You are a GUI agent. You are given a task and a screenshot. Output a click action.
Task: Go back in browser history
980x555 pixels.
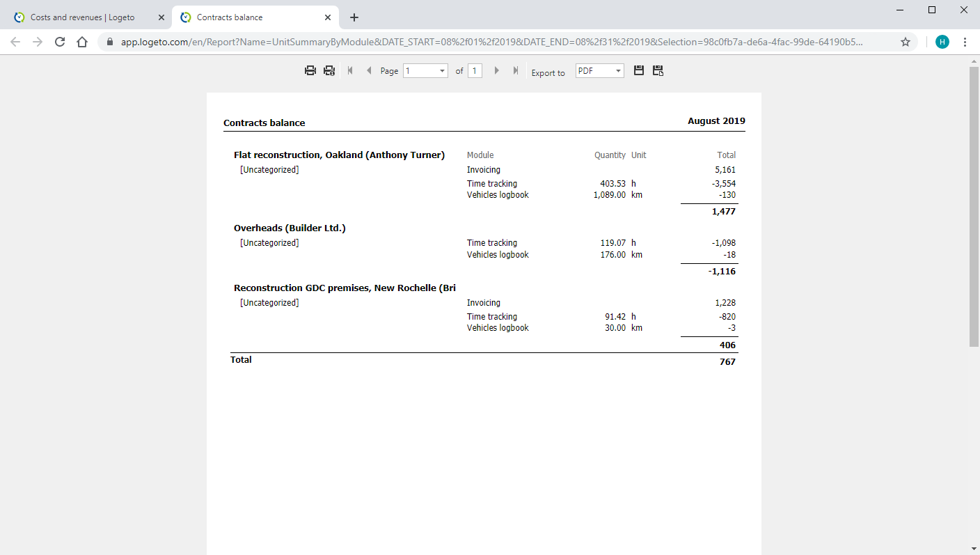pos(15,42)
